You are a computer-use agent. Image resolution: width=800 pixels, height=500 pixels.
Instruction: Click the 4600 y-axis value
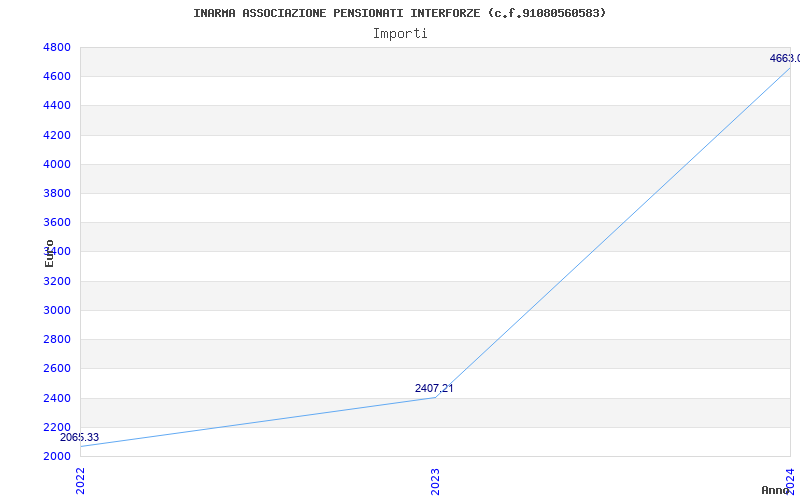[x=57, y=77]
